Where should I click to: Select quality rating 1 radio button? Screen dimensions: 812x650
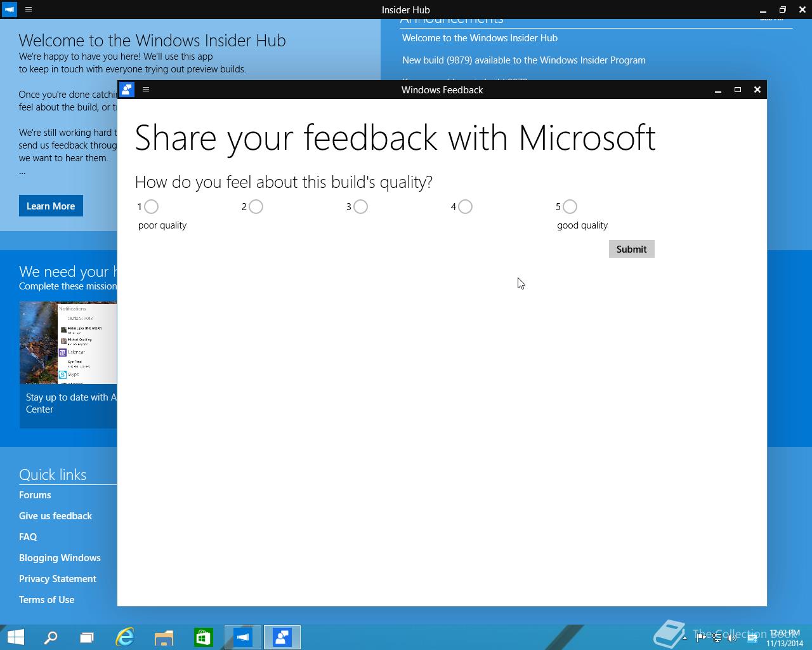pyautogui.click(x=151, y=206)
